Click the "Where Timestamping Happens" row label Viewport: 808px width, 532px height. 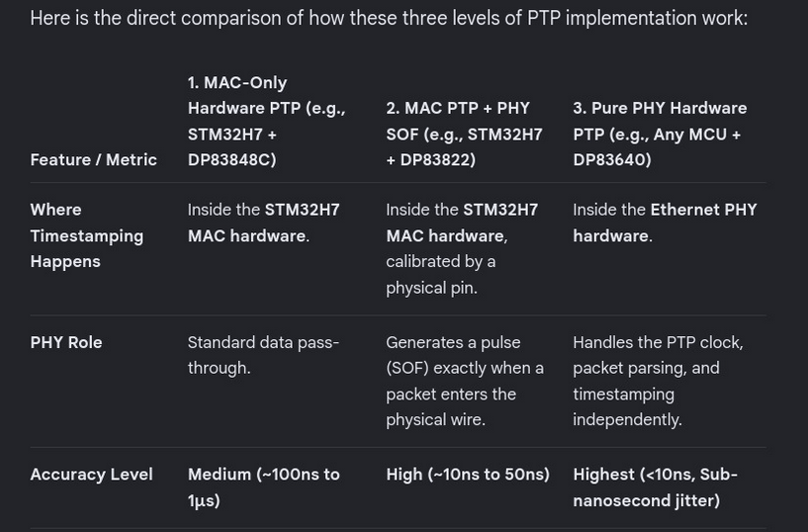pyautogui.click(x=87, y=235)
